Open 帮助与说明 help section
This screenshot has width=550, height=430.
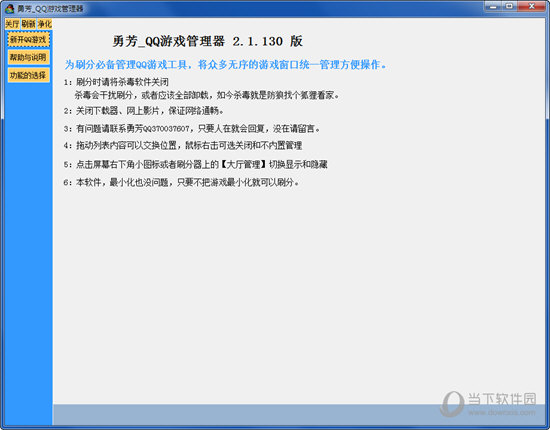tap(28, 57)
